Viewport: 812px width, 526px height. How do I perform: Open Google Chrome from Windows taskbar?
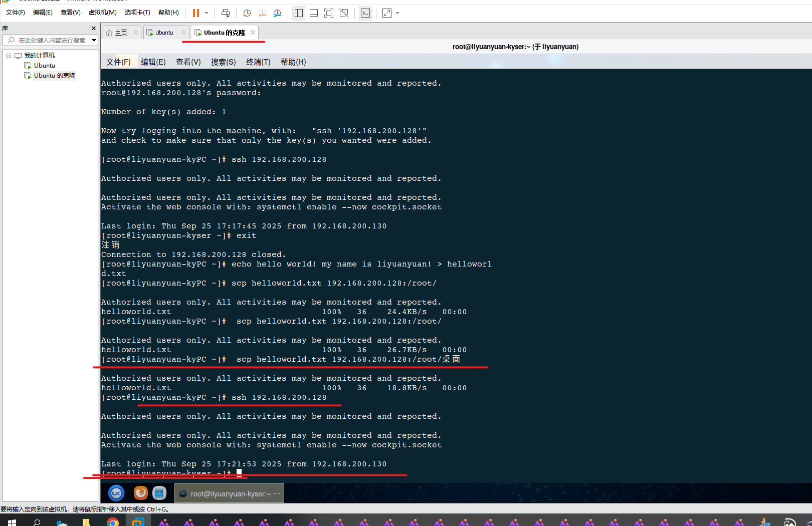pos(113,522)
